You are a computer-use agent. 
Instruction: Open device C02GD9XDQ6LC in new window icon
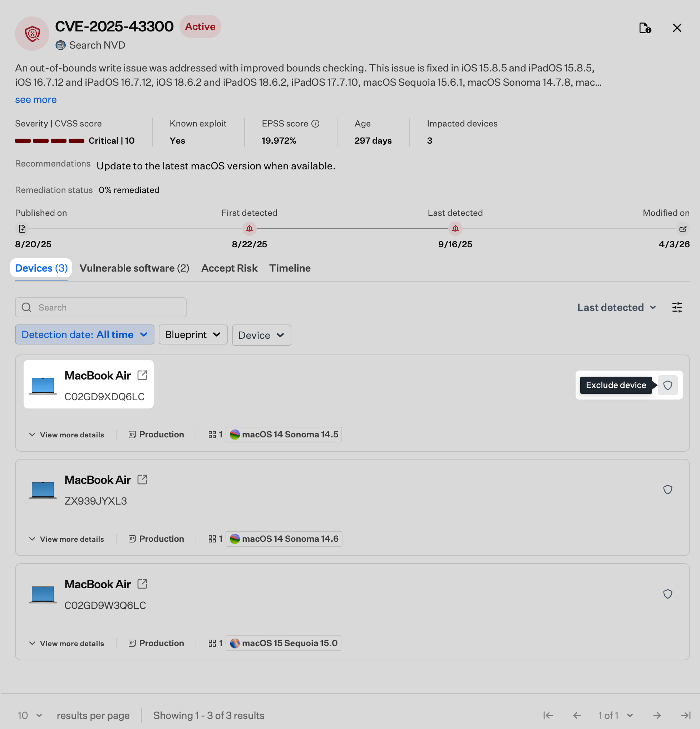point(142,375)
